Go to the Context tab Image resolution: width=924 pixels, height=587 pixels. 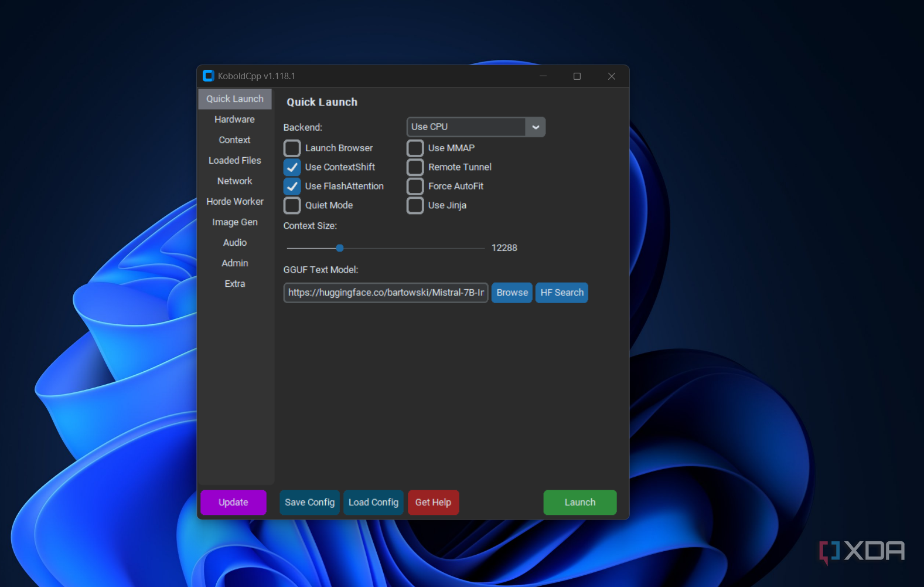235,140
